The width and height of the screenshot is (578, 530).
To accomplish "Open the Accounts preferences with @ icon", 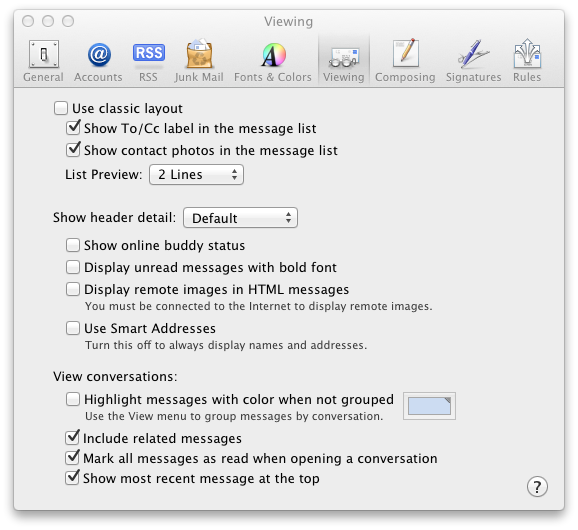I will pyautogui.click(x=99, y=55).
